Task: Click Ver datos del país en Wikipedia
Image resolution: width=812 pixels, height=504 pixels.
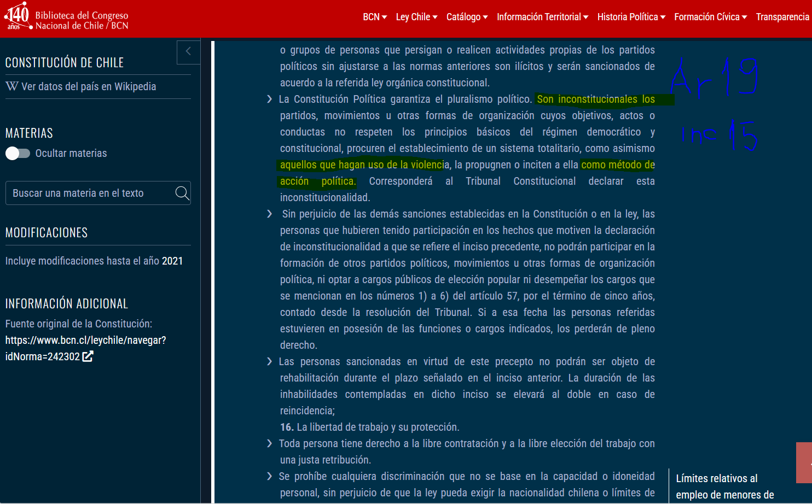Action: click(89, 86)
